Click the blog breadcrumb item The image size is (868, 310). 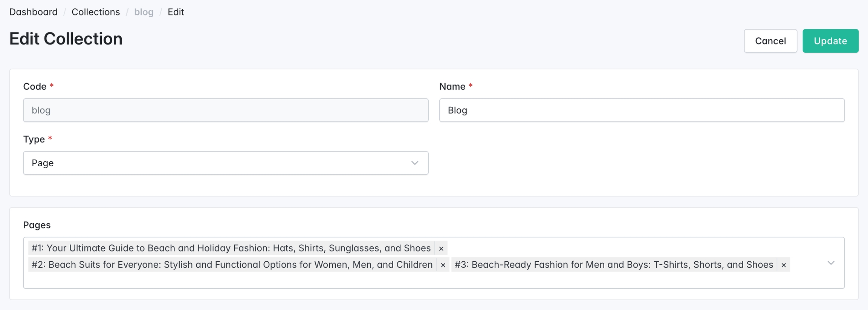pos(144,12)
